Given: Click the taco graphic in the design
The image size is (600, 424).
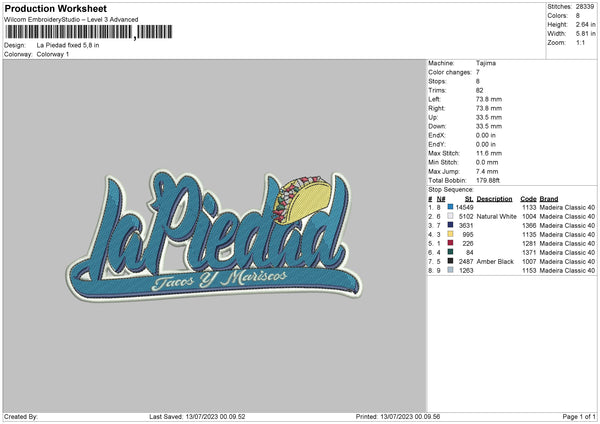Looking at the screenshot, I should point(302,199).
